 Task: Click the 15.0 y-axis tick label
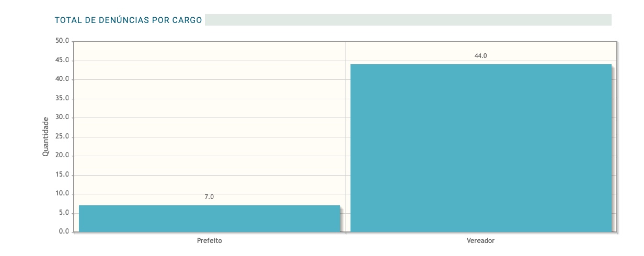[x=62, y=174]
